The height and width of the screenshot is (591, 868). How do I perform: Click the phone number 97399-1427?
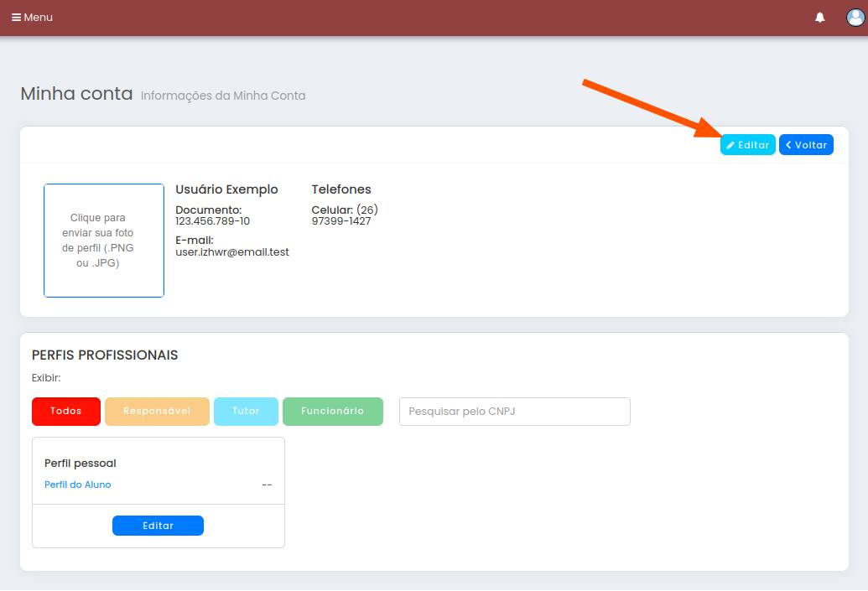pyautogui.click(x=341, y=221)
